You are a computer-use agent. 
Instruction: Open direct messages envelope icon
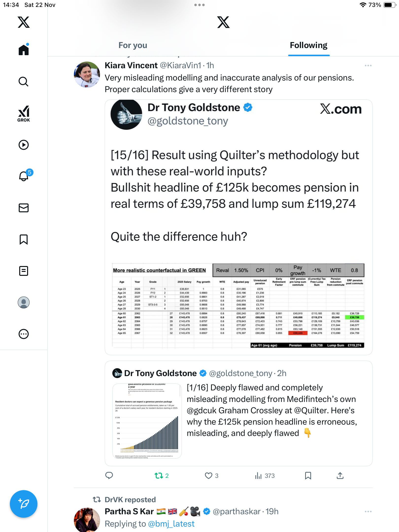tap(24, 208)
